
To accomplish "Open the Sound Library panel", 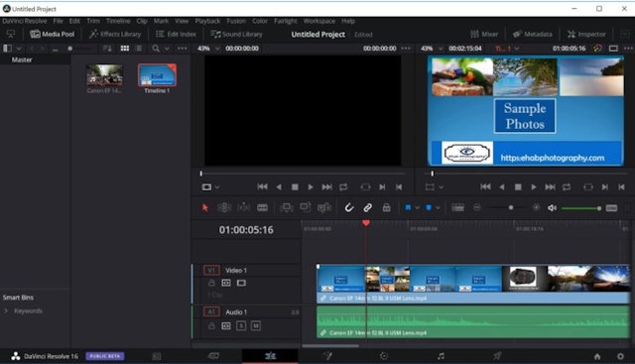I will pyautogui.click(x=236, y=34).
